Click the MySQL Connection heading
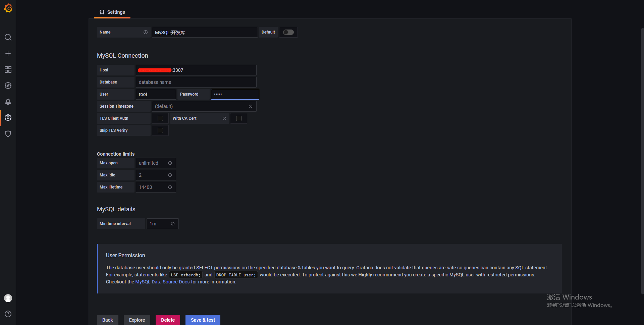 [x=122, y=56]
